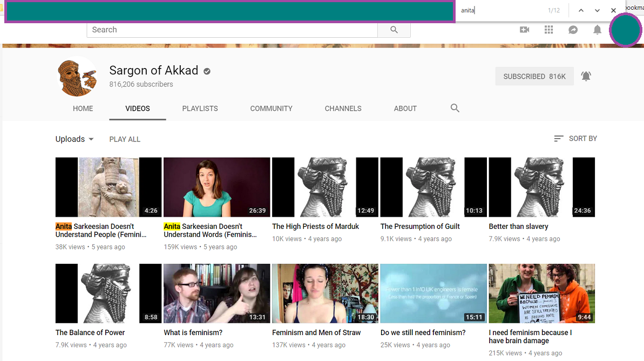Select the Videos tab
Viewport: 644px width, 361px height.
pos(138,108)
